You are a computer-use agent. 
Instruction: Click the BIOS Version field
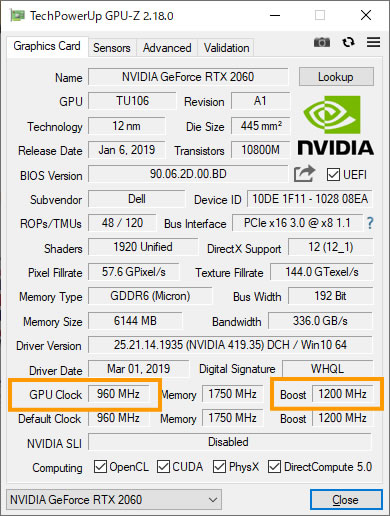click(188, 174)
